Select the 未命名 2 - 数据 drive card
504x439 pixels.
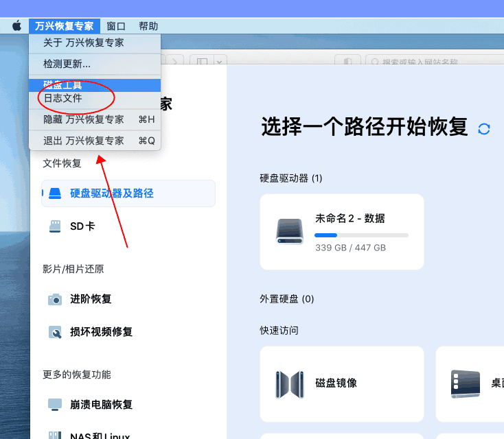342,232
